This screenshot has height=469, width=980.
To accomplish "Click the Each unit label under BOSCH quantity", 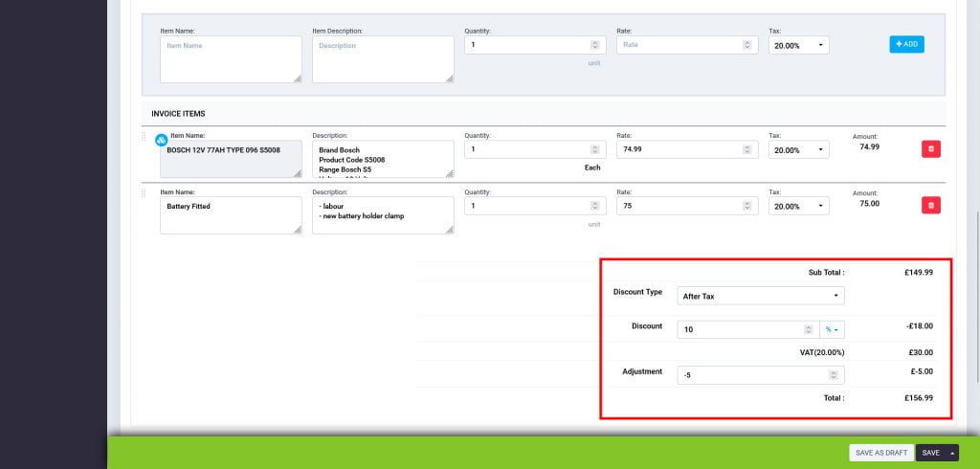I will (x=591, y=167).
